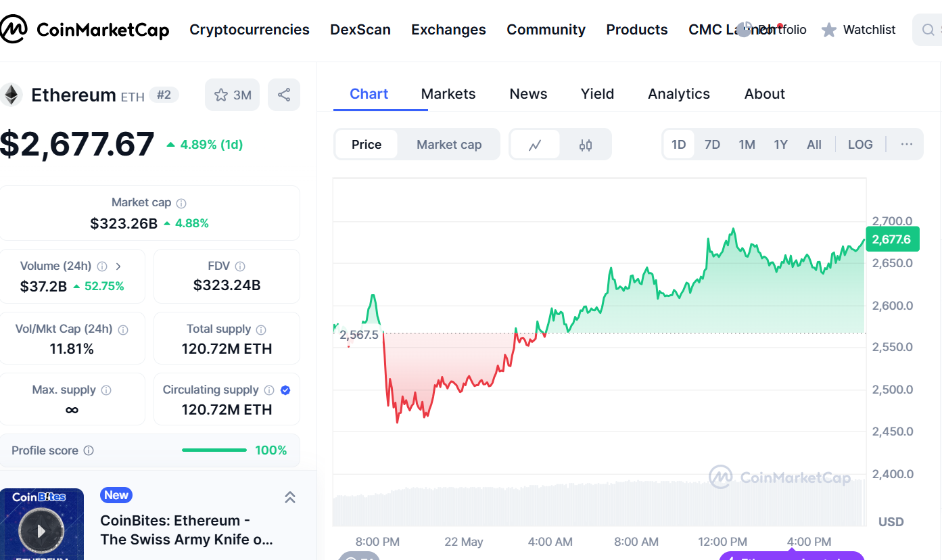Select 7D time range
The image size is (942, 560).
(712, 145)
